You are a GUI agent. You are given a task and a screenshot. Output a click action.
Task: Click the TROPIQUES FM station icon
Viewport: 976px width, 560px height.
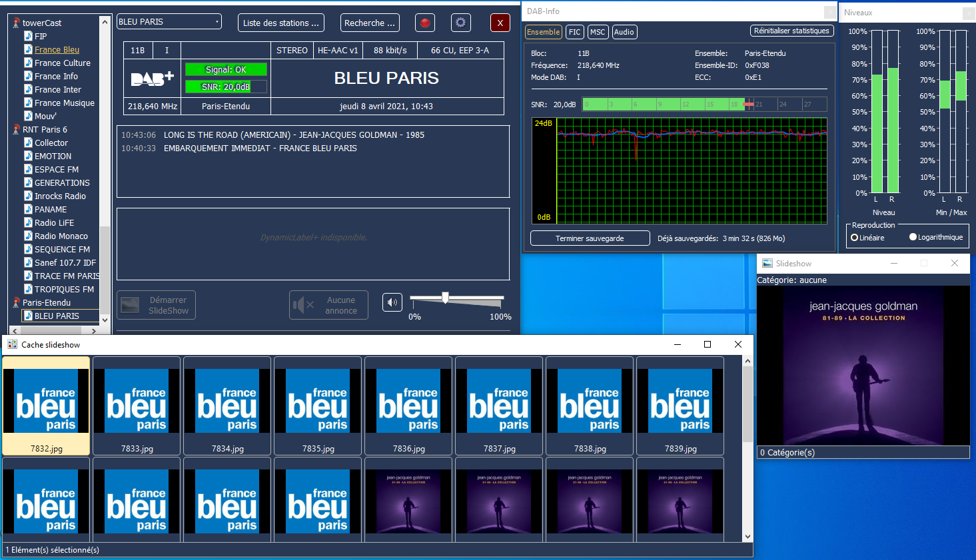click(28, 289)
